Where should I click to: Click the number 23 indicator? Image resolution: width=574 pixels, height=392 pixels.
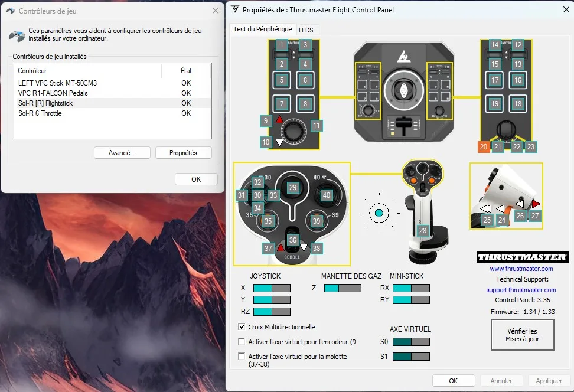click(531, 147)
